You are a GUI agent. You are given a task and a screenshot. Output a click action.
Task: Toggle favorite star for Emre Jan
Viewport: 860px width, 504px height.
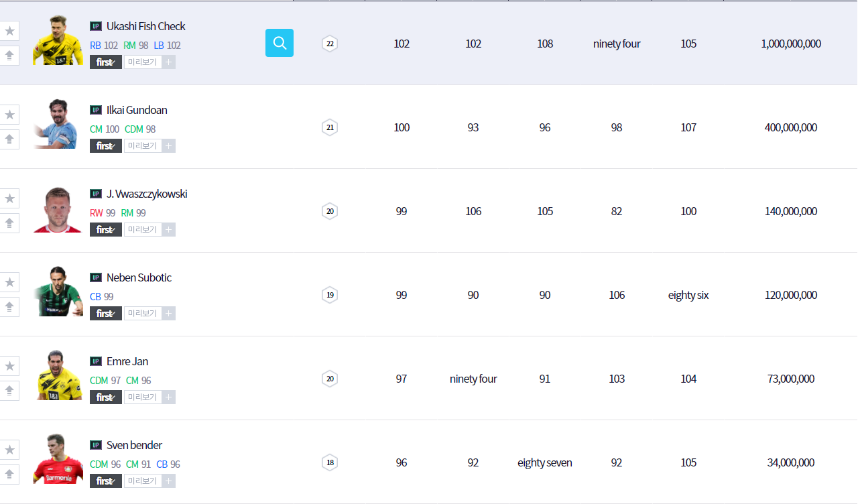(9, 366)
